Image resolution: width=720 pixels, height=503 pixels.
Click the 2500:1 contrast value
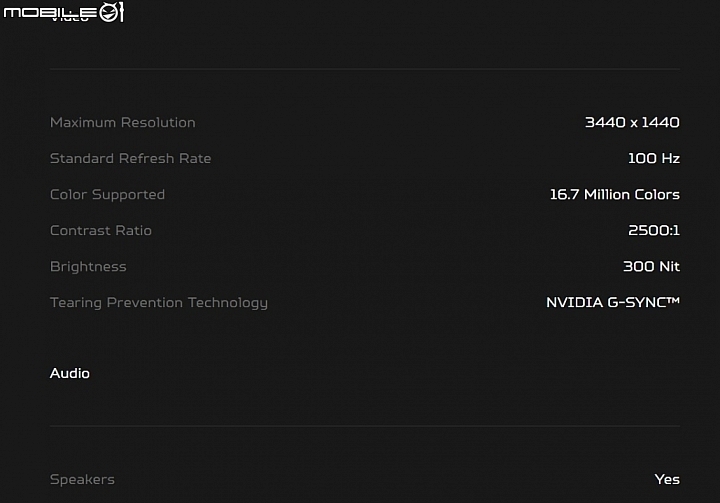coord(653,231)
